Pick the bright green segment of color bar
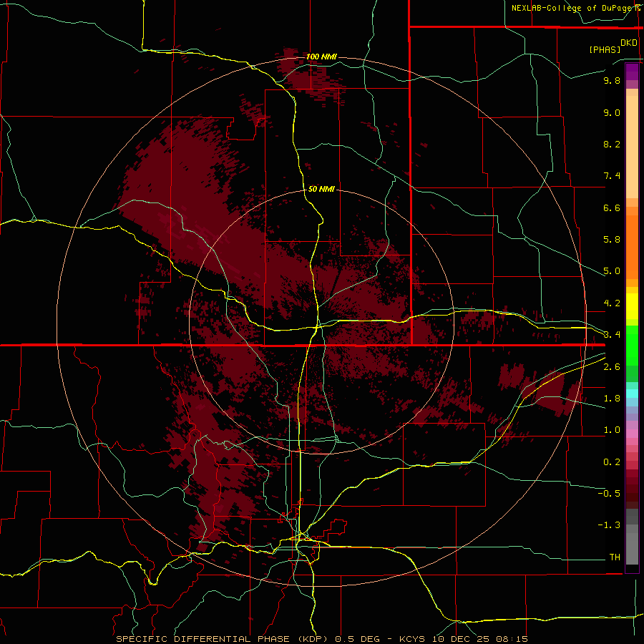This screenshot has width=644, height=644. [632, 345]
